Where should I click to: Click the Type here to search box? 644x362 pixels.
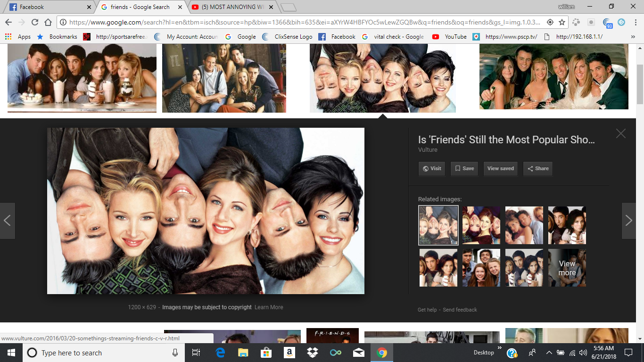click(104, 353)
